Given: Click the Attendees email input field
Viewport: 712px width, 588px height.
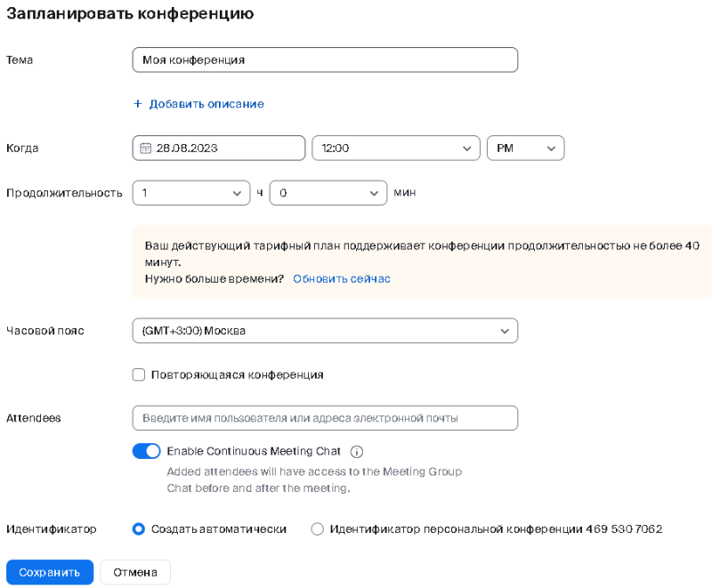Looking at the screenshot, I should click(x=325, y=418).
